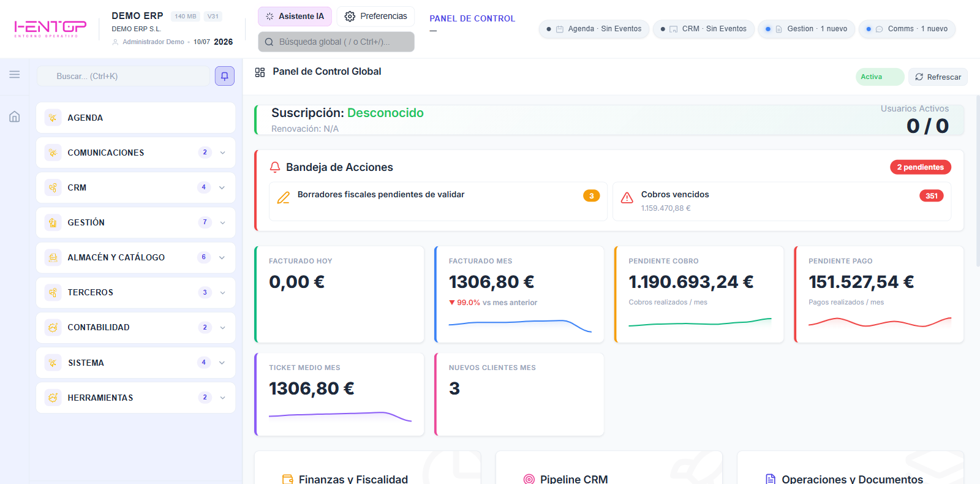
Task: Click the Refrescar button
Action: [938, 77]
